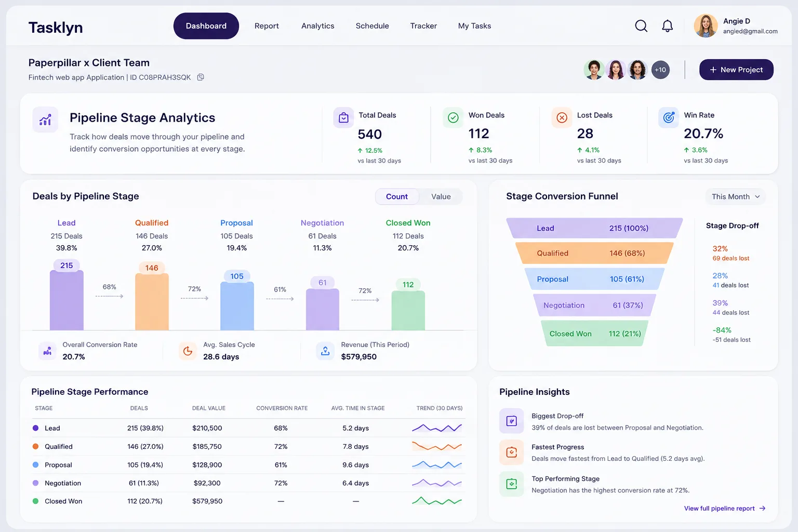Click the Won Deals checkmark icon
This screenshot has height=532, width=798.
(453, 118)
